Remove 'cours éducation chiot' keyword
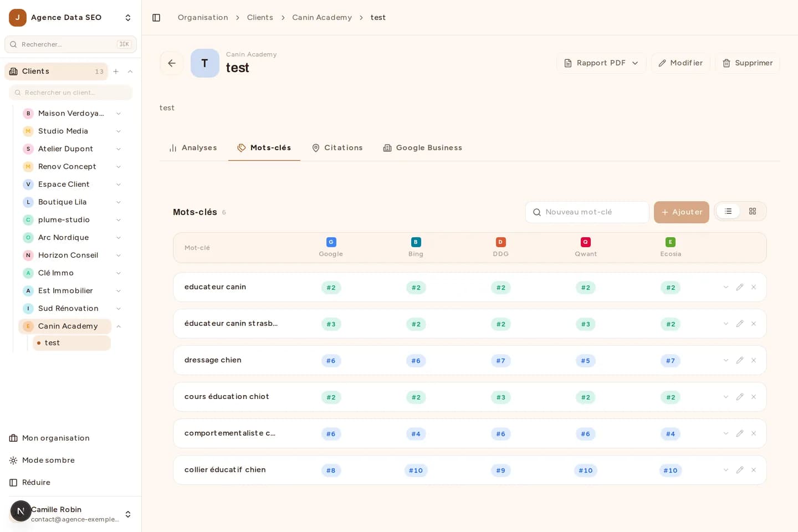Viewport: 798px width, 532px height. 754,397
